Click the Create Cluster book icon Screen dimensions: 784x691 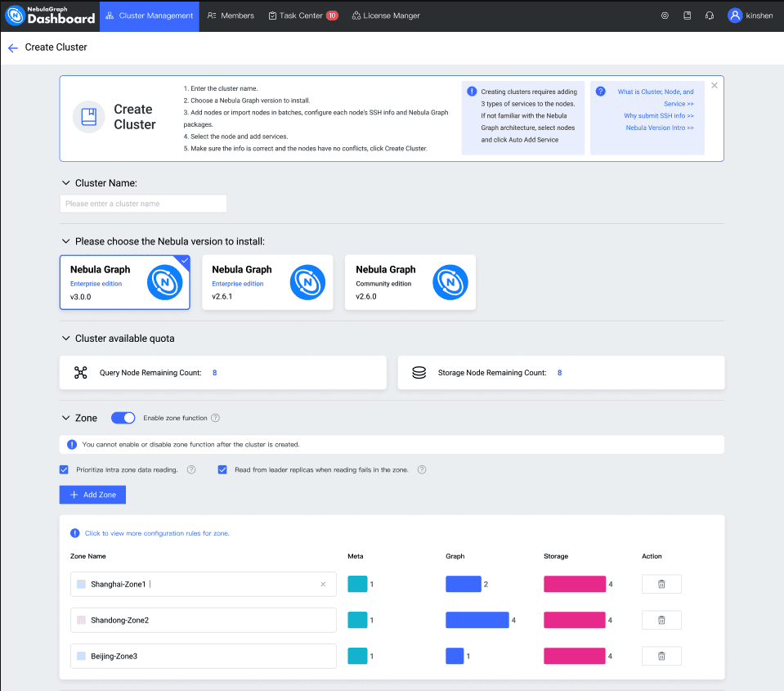(x=89, y=117)
